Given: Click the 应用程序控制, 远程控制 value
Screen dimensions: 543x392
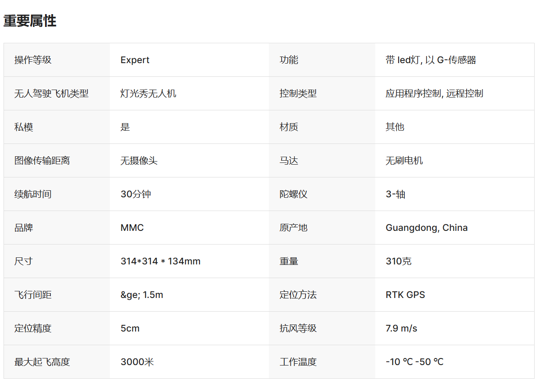Looking at the screenshot, I should click(434, 94).
